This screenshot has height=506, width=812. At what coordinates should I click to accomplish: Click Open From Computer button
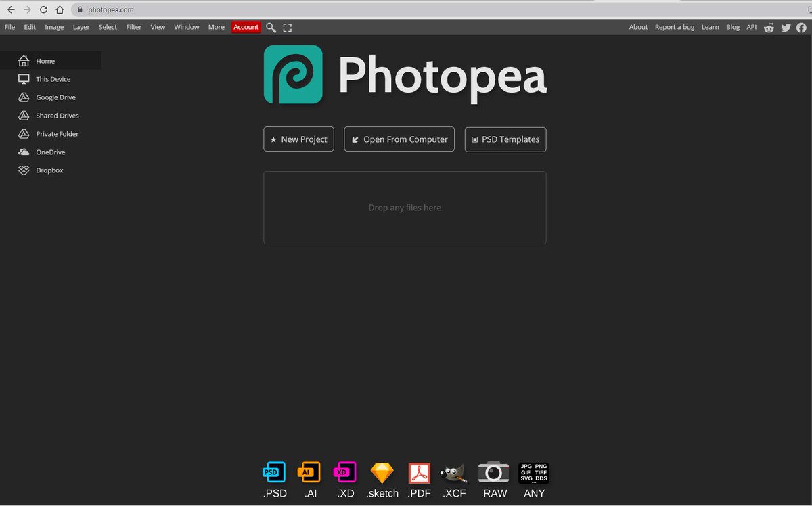click(x=399, y=139)
